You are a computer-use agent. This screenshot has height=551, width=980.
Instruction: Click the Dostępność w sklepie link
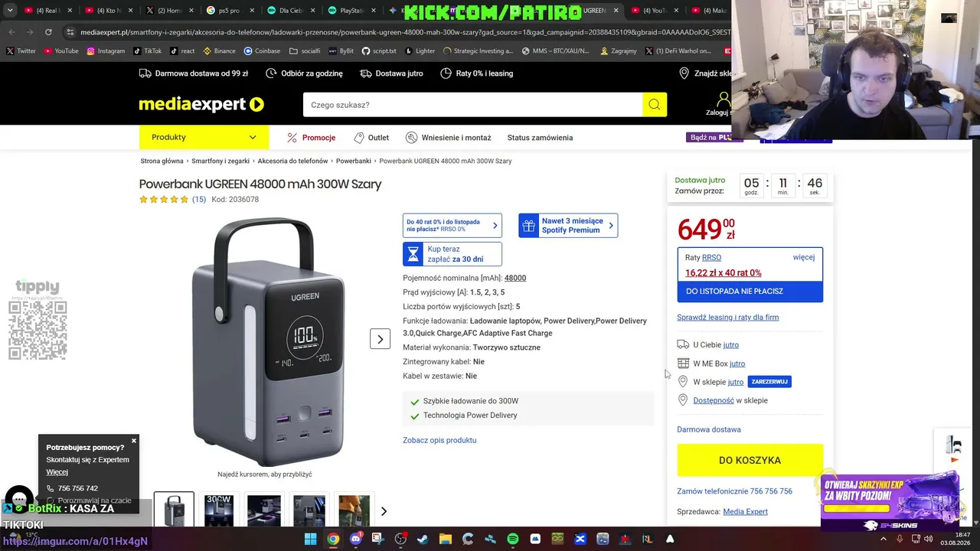pyautogui.click(x=714, y=400)
